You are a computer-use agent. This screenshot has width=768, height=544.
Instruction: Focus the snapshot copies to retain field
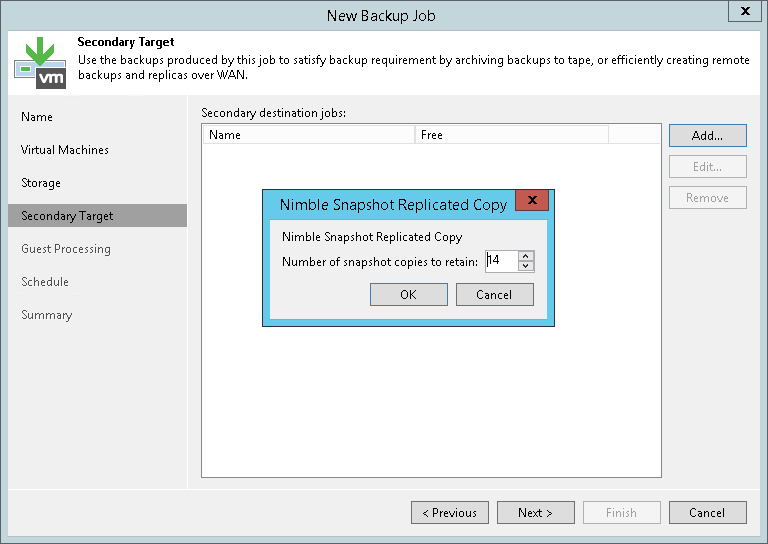click(x=502, y=260)
